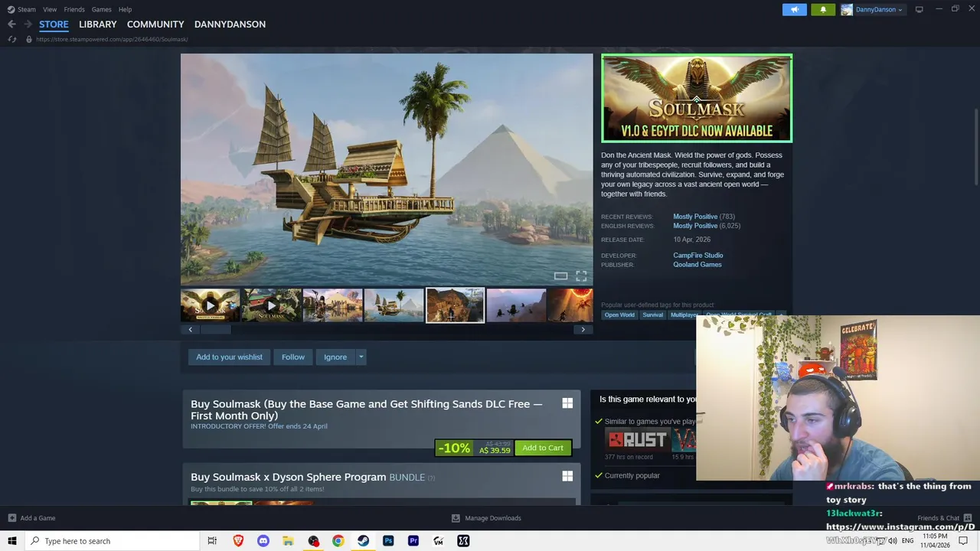Open Photoshop from the taskbar
The height and width of the screenshot is (551, 980).
coord(388,541)
